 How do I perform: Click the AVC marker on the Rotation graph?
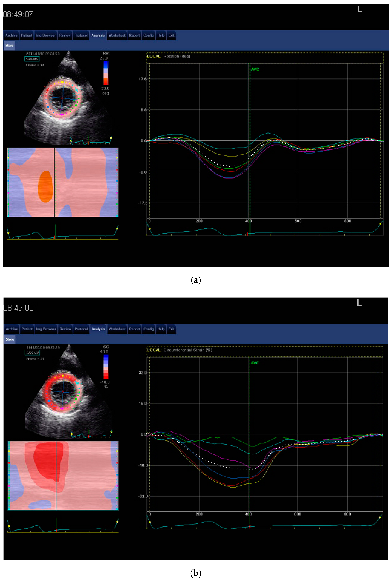[x=255, y=69]
